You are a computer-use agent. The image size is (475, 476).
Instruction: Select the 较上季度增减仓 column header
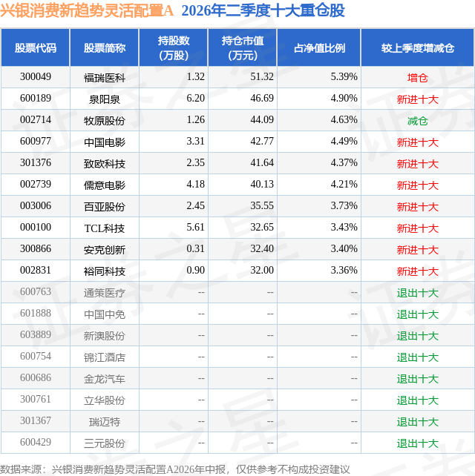418,48
